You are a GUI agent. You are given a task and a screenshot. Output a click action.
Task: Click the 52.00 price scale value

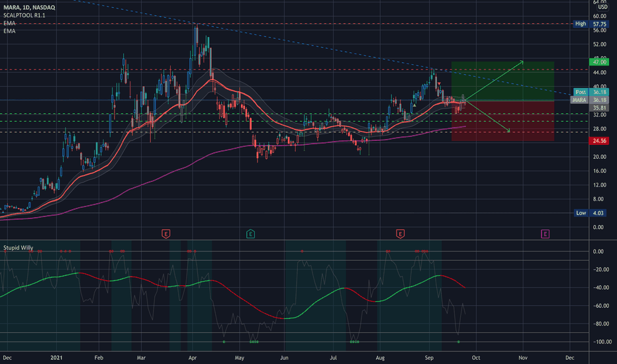point(600,44)
